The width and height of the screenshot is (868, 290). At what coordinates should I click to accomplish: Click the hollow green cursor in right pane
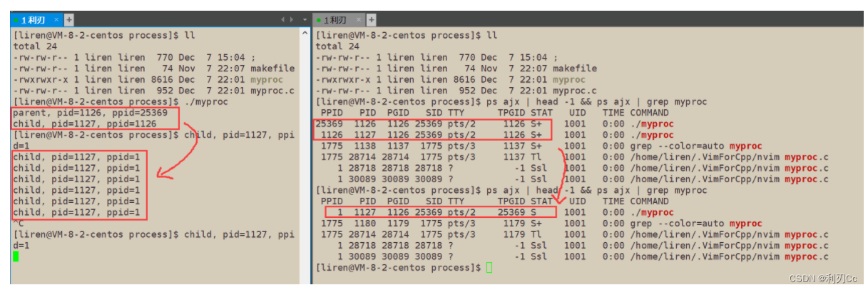click(x=489, y=268)
